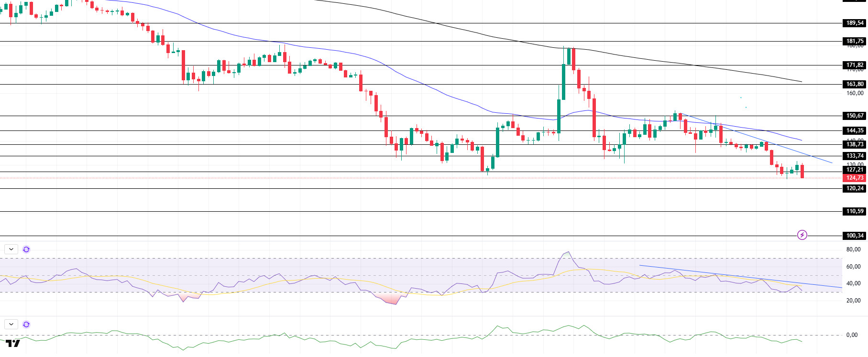Click the 20,00 RSI axis value
Image resolution: width=868 pixels, height=357 pixels.
[853, 301]
